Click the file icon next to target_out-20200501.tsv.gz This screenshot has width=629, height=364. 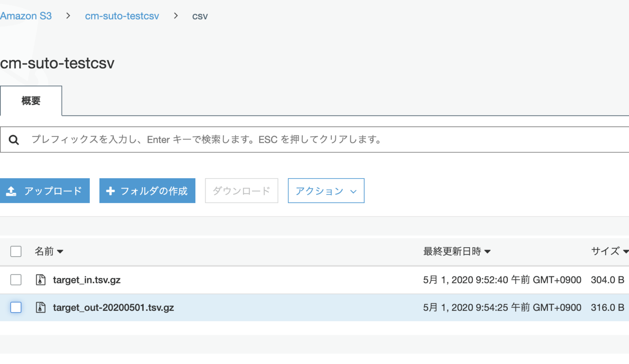pos(41,307)
